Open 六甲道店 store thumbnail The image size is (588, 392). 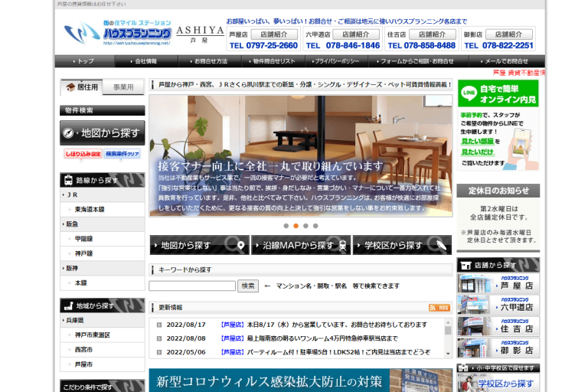pyautogui.click(x=498, y=305)
